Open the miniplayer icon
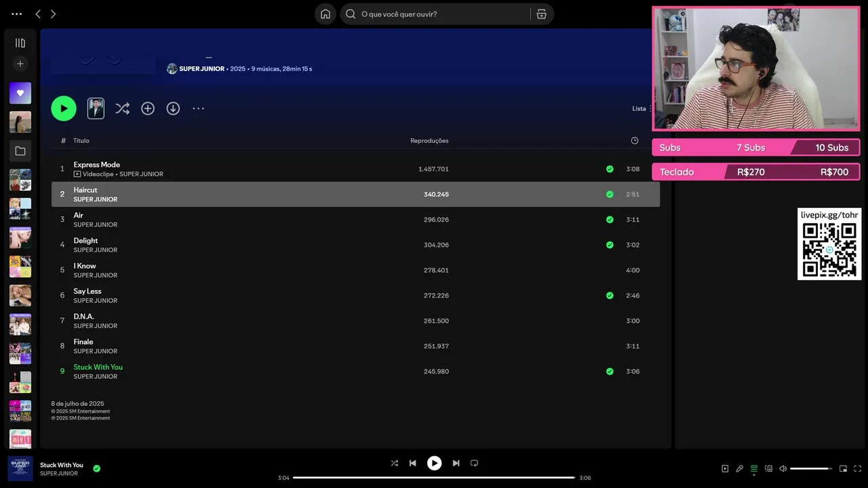The height and width of the screenshot is (488, 868). 843,468
